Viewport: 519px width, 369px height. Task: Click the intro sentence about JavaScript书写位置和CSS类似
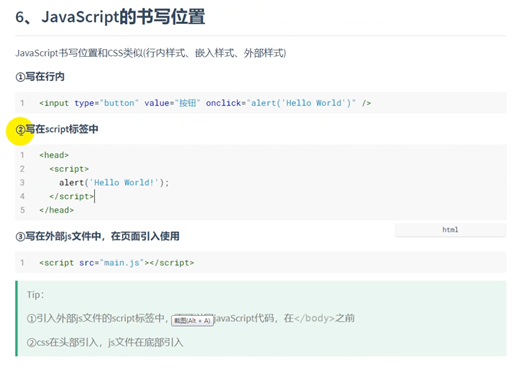point(151,53)
